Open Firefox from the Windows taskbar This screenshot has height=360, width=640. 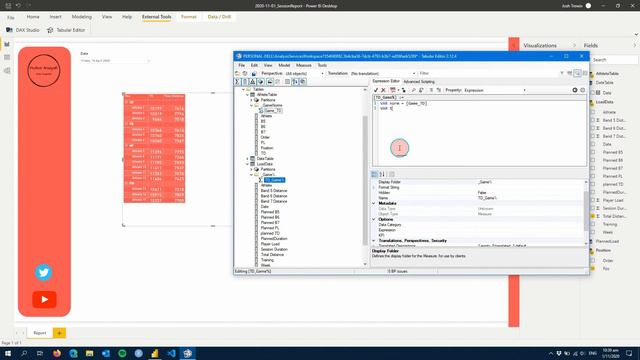57,353
